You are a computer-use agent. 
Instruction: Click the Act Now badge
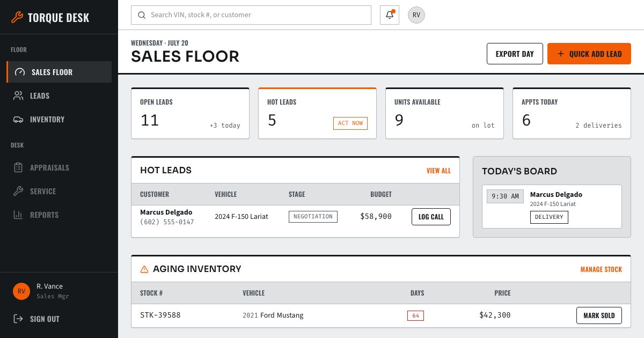point(350,123)
